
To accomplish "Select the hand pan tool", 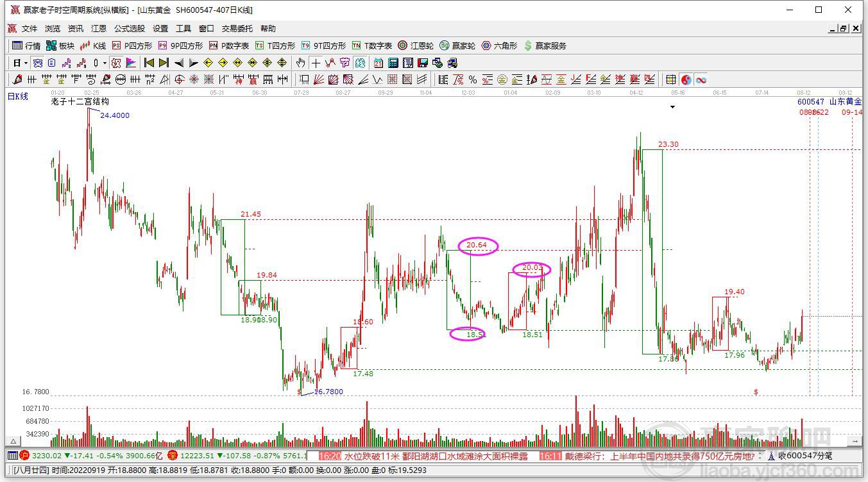I will click(300, 63).
